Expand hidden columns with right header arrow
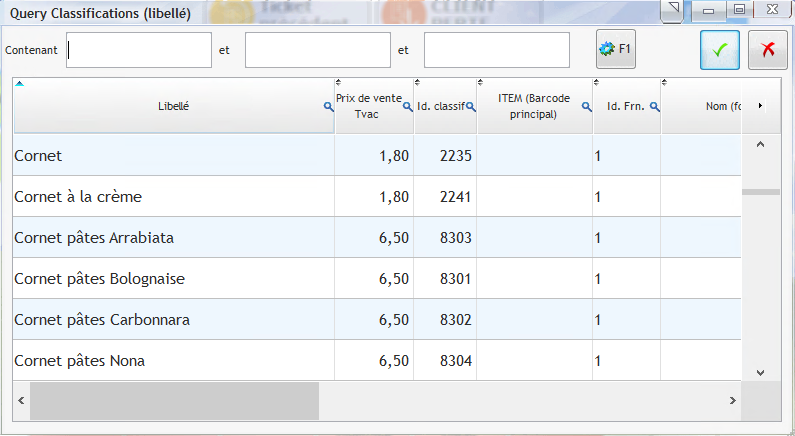 (x=761, y=106)
